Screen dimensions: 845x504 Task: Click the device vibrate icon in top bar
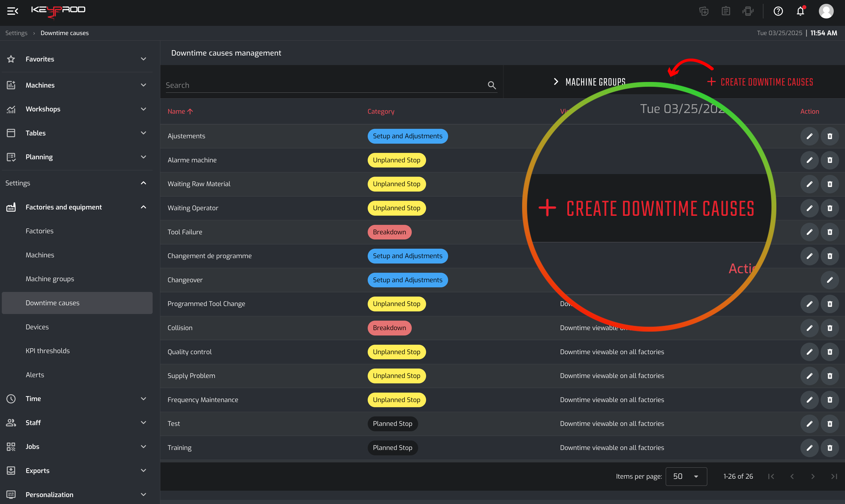coord(748,11)
